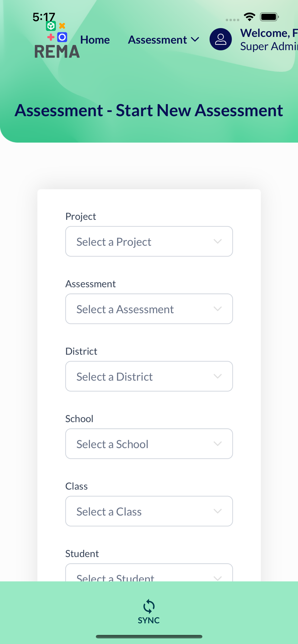Viewport: 298px width, 644px height.
Task: Tap the Wi-Fi status icon
Action: click(x=249, y=17)
